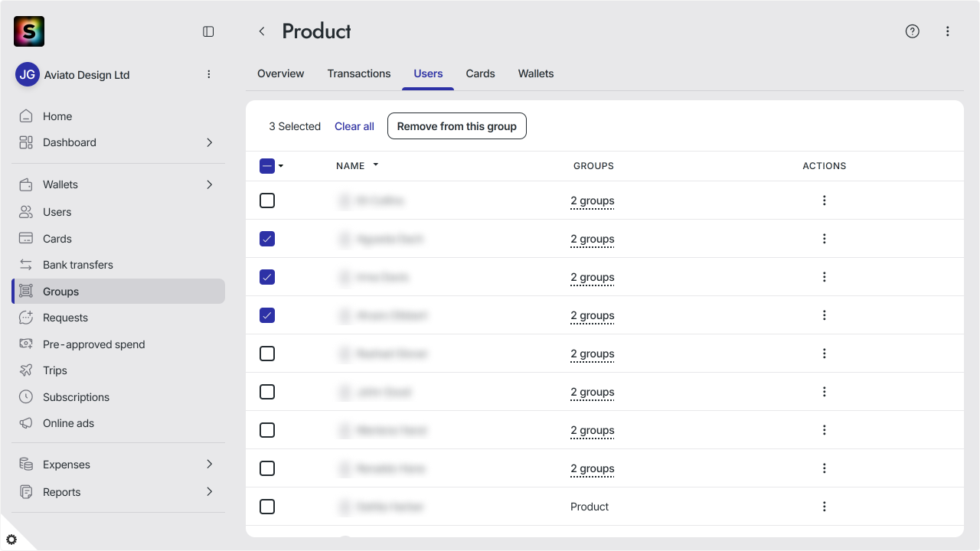Viewport: 980px width, 551px height.
Task: Click the Clear all link
Action: (x=354, y=126)
